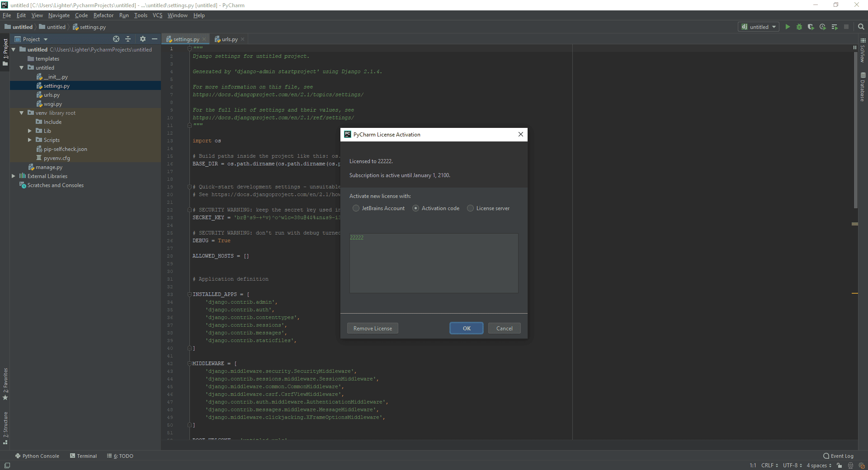Collapse the inner untitled package folder
The image size is (868, 470).
pos(21,68)
